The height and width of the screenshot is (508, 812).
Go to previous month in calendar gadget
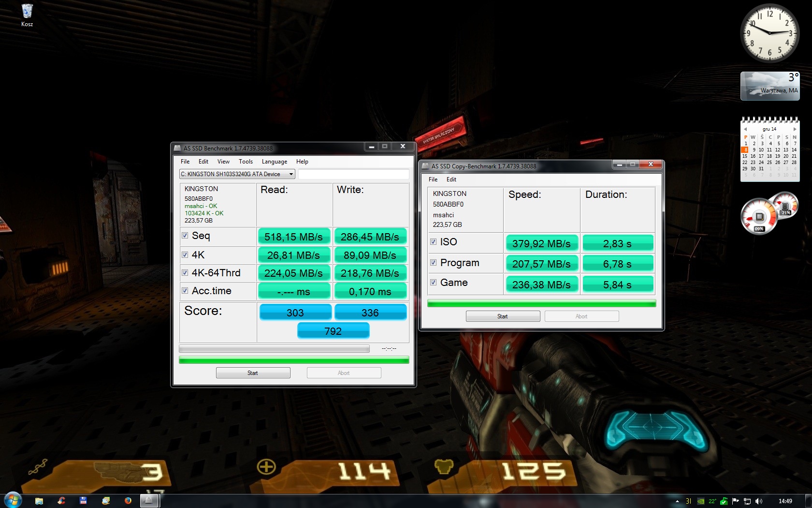[745, 129]
